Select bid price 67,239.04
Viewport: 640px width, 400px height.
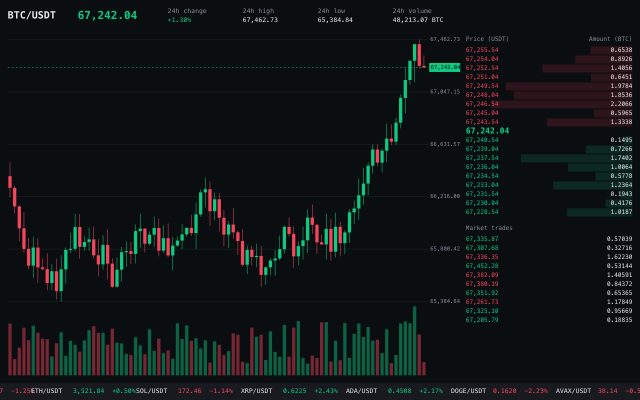coord(482,149)
